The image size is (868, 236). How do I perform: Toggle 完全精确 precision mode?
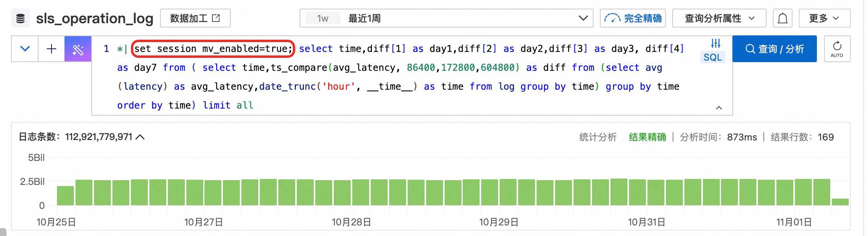633,18
